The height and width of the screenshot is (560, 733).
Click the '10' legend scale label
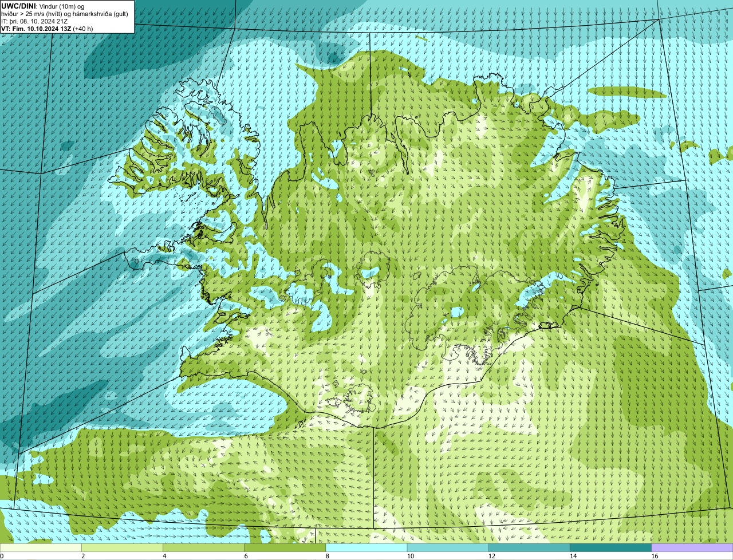411,556
